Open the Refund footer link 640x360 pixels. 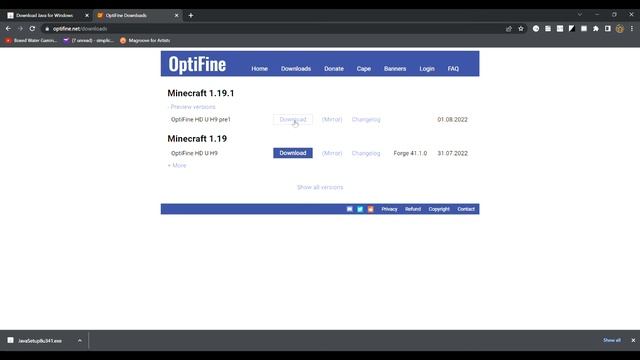click(x=413, y=209)
